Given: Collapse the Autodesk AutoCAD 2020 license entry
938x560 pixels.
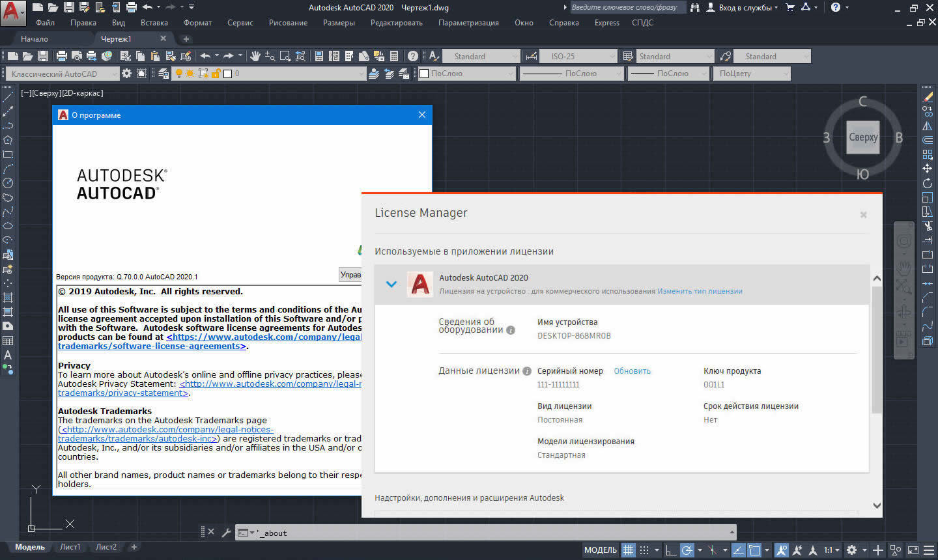Looking at the screenshot, I should (391, 284).
